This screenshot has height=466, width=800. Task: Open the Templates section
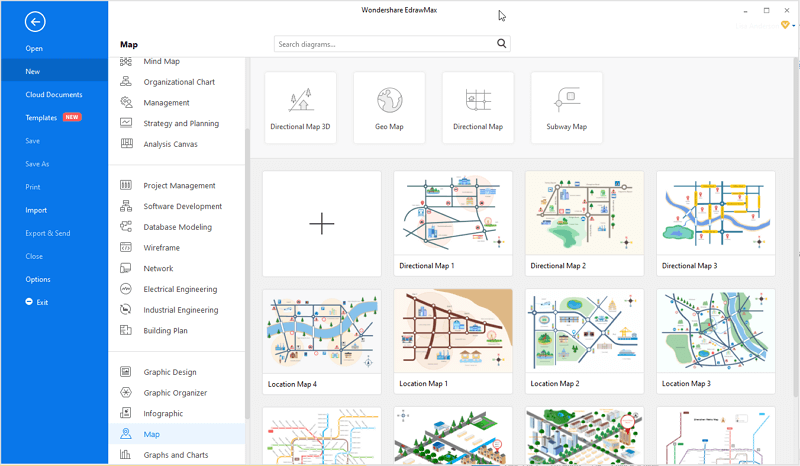pyautogui.click(x=41, y=117)
